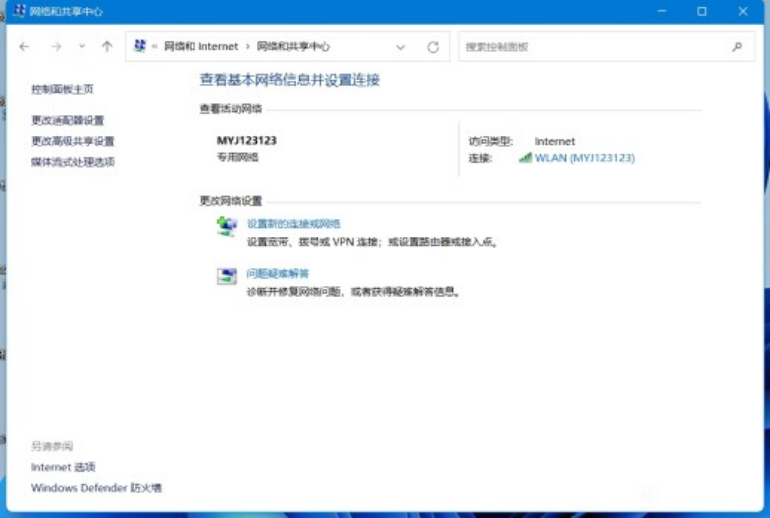Click the forward navigation arrow

56,47
